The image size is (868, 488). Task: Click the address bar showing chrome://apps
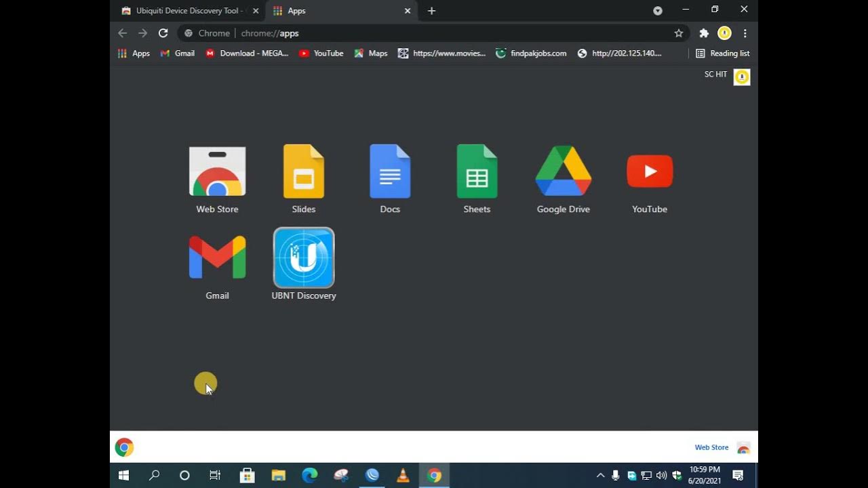coord(434,33)
